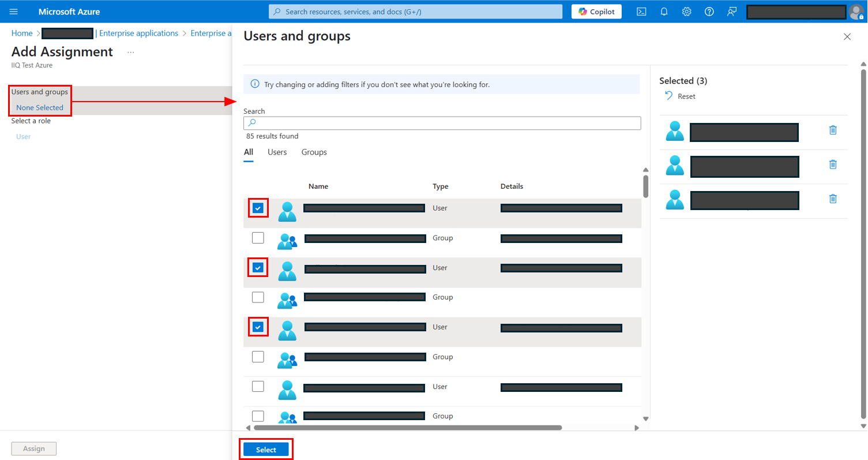868x460 pixels.
Task: Open the Help question mark icon
Action: tap(709, 12)
